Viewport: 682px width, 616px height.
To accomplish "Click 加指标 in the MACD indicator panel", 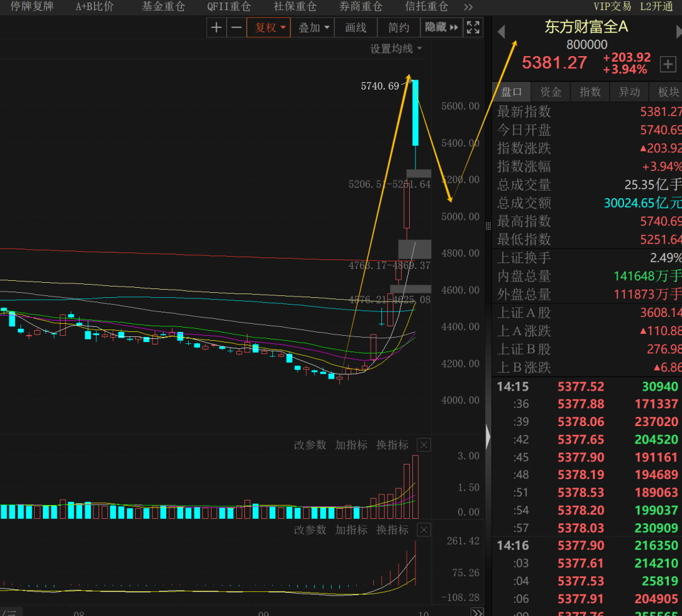I will tap(351, 530).
